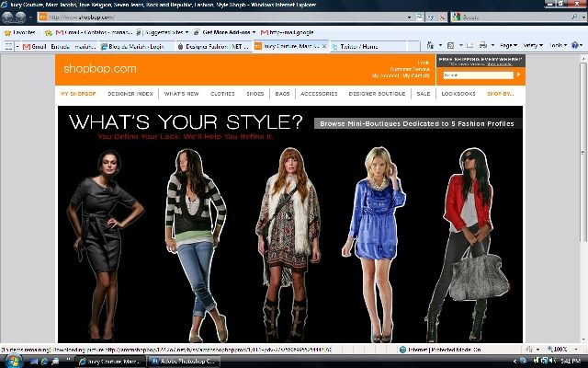Viewport: 588px width, 368px height.
Task: Open the SALE menu item
Action: (424, 94)
